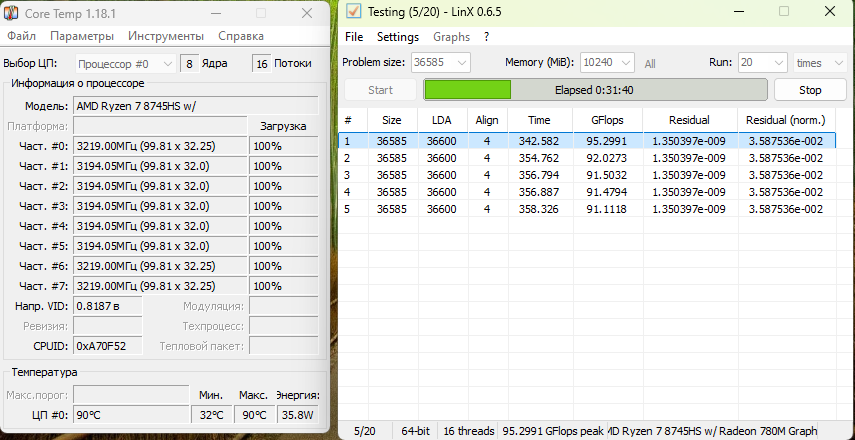Select result row with time 354.762
855x440 pixels.
tap(587, 158)
